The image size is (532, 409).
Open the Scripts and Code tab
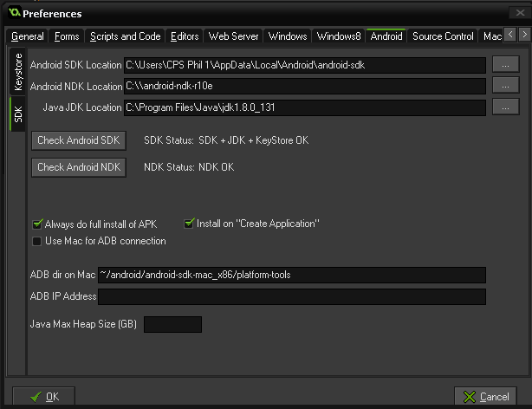pos(125,36)
